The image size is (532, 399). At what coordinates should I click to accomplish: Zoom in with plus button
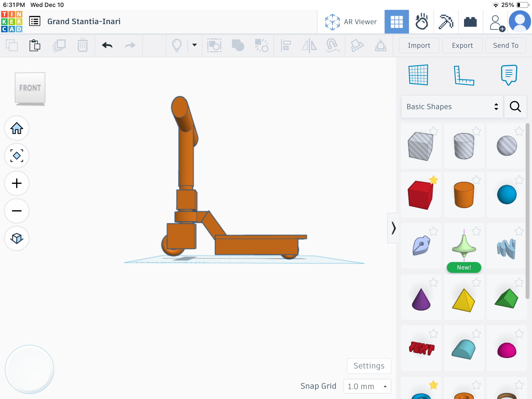tap(17, 183)
